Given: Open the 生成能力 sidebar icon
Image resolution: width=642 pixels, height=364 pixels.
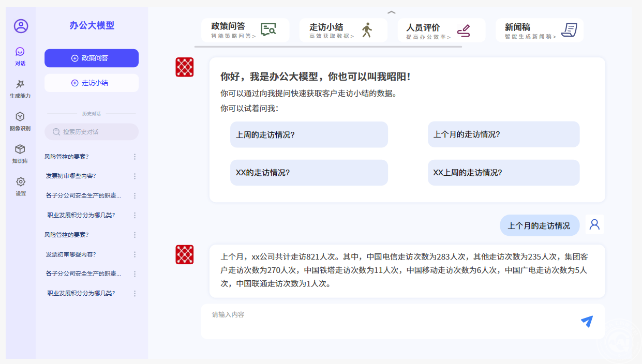Looking at the screenshot, I should (20, 84).
